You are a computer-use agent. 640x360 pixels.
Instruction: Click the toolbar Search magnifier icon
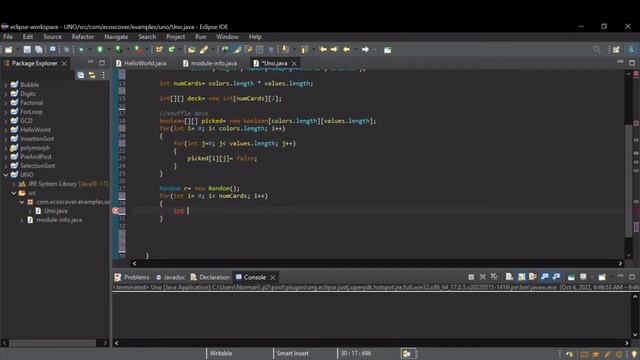(x=597, y=49)
